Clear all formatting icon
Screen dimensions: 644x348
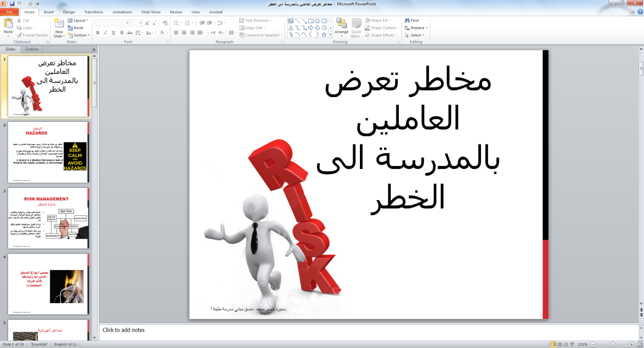pos(165,23)
